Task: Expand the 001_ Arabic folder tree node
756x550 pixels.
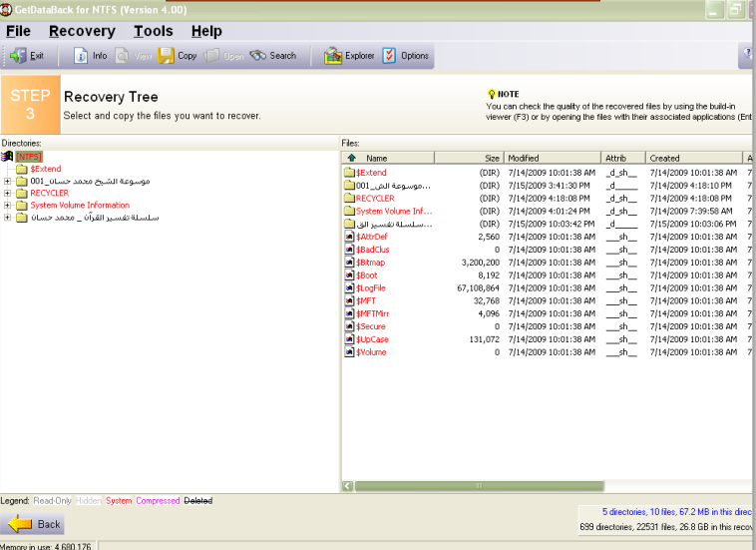Action: [7, 181]
